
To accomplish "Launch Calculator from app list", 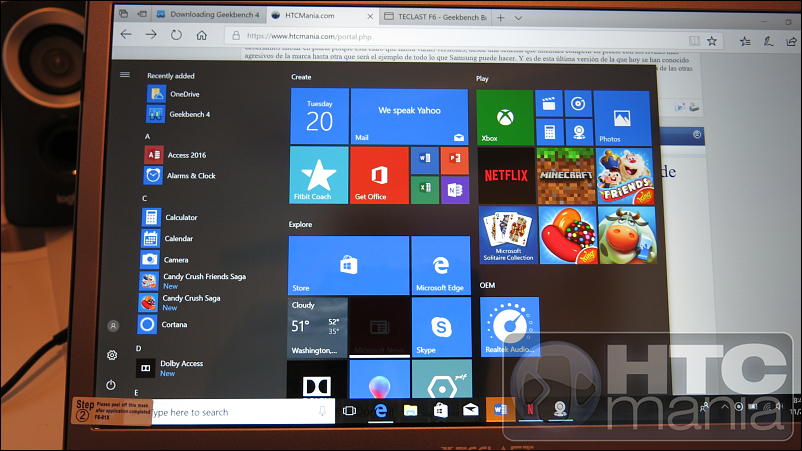I will [x=169, y=217].
